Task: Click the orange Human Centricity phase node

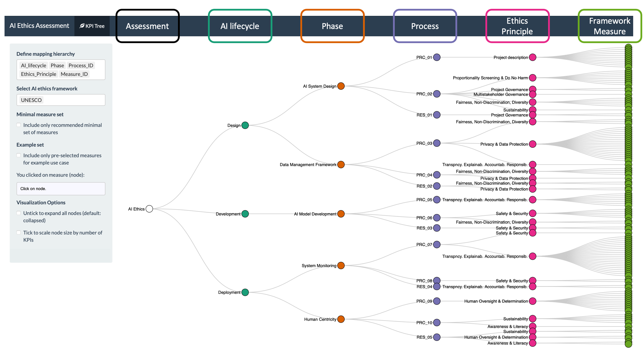Action: 341,319
